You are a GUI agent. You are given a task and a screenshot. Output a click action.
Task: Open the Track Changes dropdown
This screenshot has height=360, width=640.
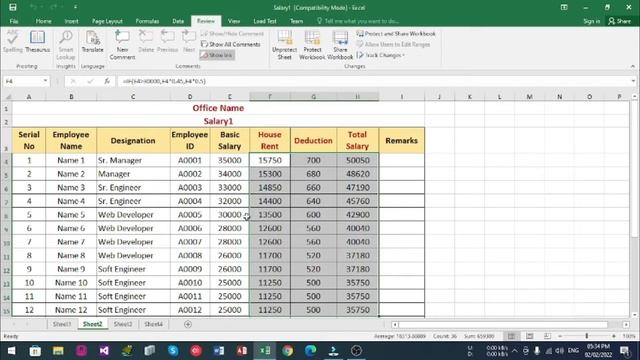pyautogui.click(x=381, y=55)
